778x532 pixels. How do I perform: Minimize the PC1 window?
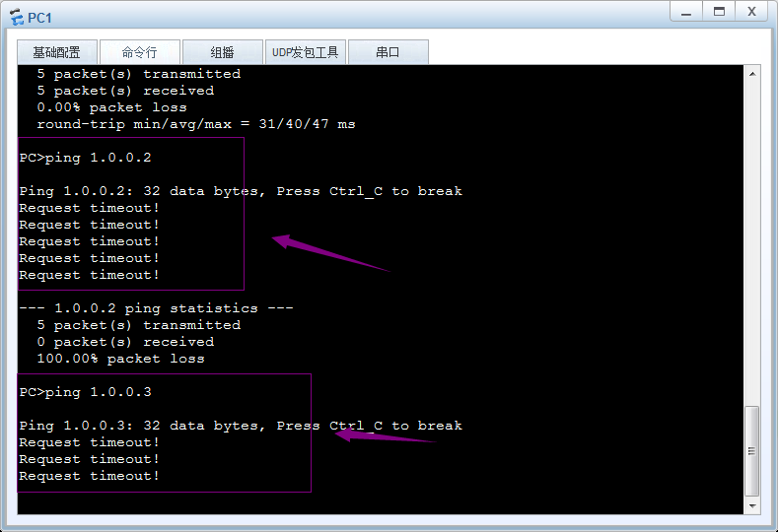pos(686,12)
